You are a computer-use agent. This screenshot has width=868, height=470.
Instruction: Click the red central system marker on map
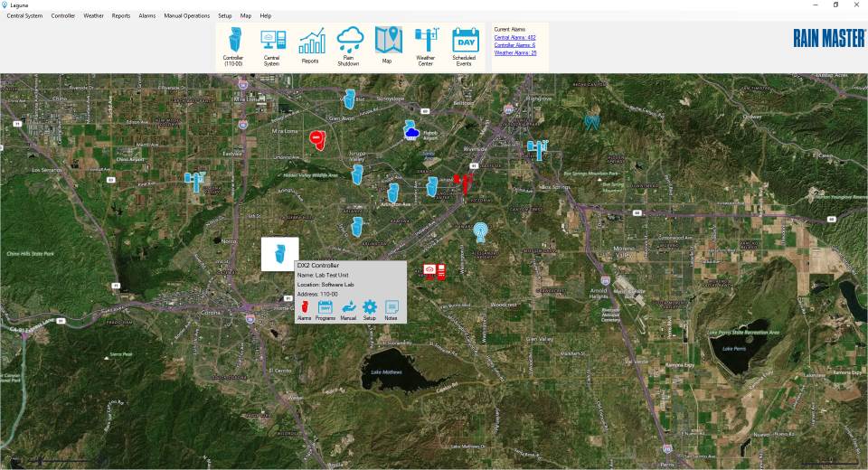pos(435,271)
